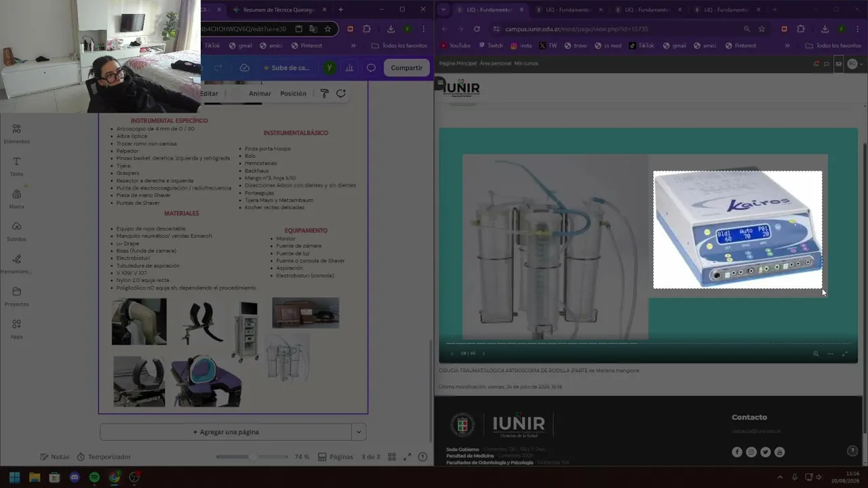
Task: Open downloads icon in Canva browser window
Action: [391, 29]
